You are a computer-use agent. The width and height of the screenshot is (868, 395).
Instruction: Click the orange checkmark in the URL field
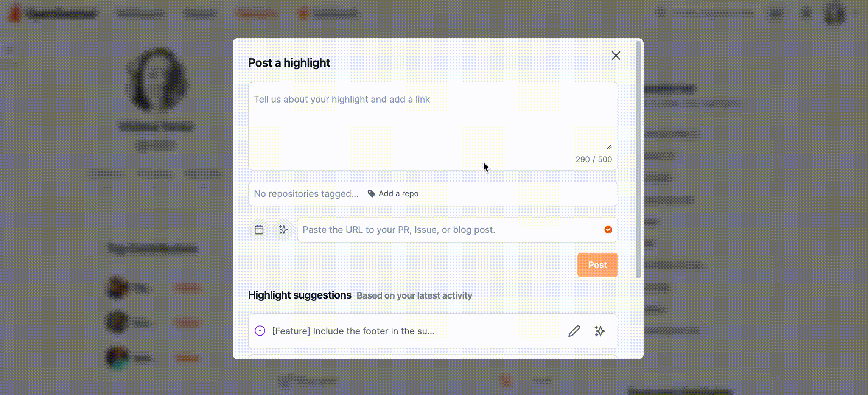click(x=608, y=229)
